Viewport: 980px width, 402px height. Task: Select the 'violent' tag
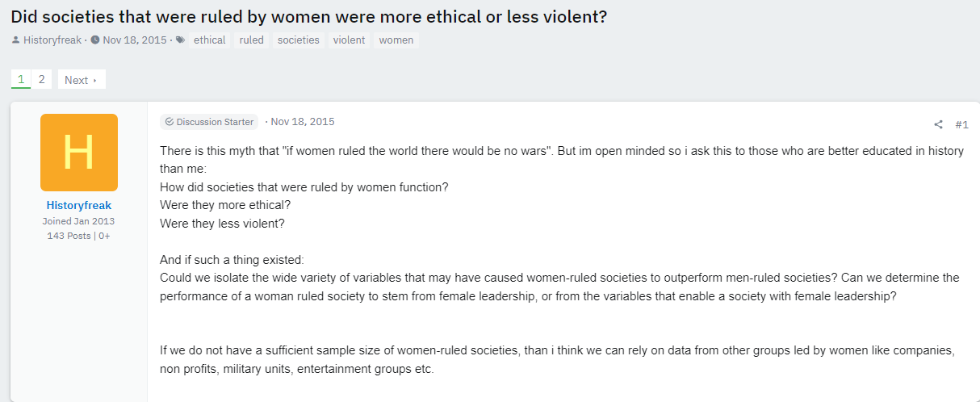point(349,40)
